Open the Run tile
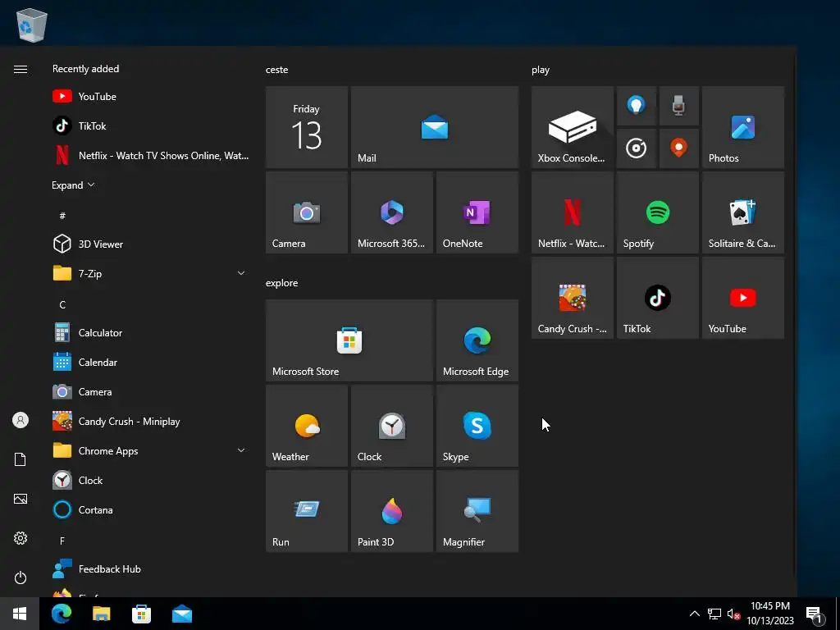The image size is (840, 630). tap(307, 510)
